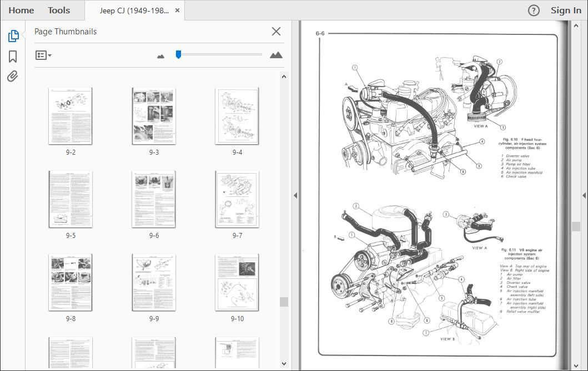The width and height of the screenshot is (588, 371).
Task: Click the enlarge thumbnail size icon
Action: click(276, 55)
